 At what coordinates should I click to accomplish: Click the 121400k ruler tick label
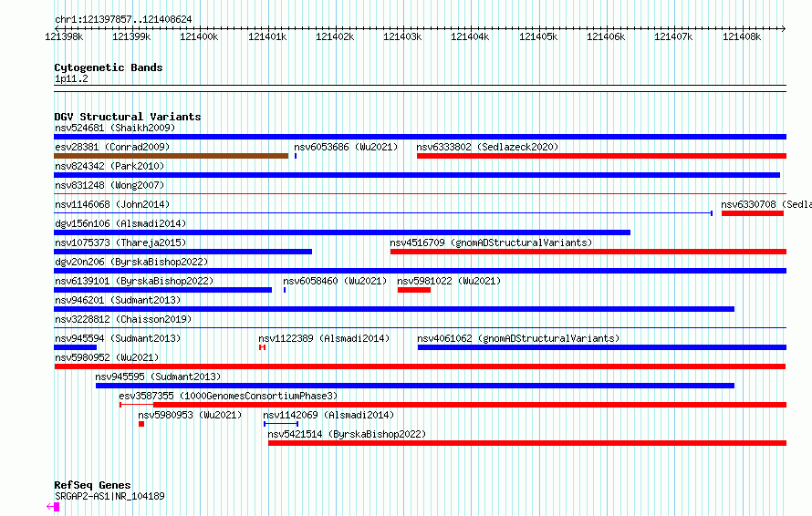click(199, 36)
